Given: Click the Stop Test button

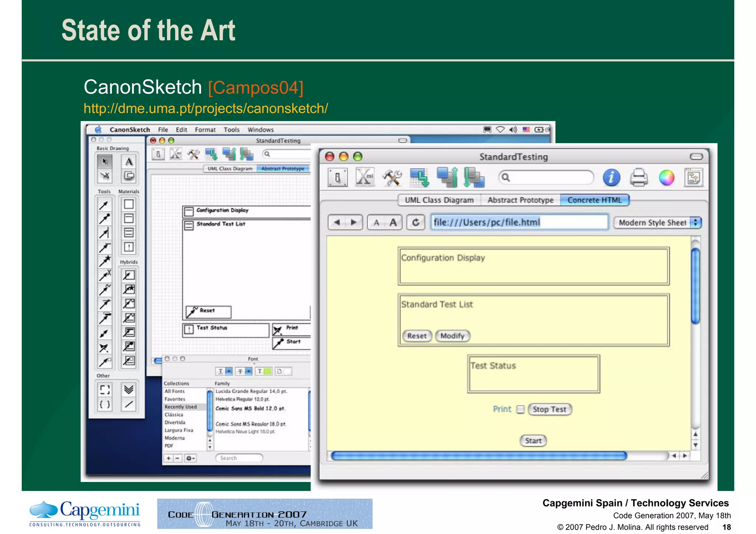Looking at the screenshot, I should click(550, 409).
